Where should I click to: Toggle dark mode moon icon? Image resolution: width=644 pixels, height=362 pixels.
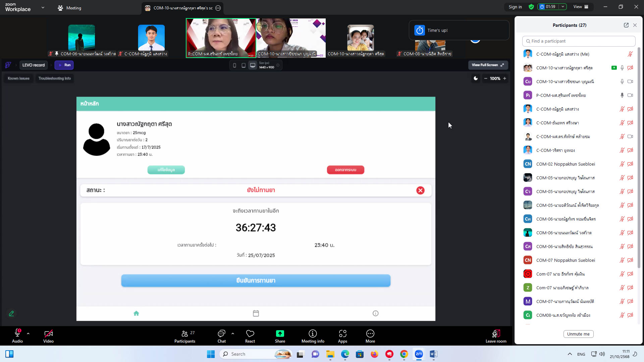tap(475, 78)
